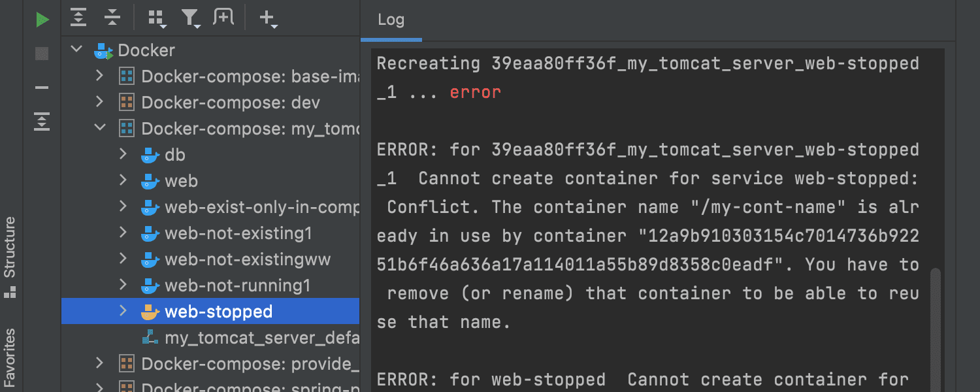Select the web-not-existingww service

coord(248,259)
